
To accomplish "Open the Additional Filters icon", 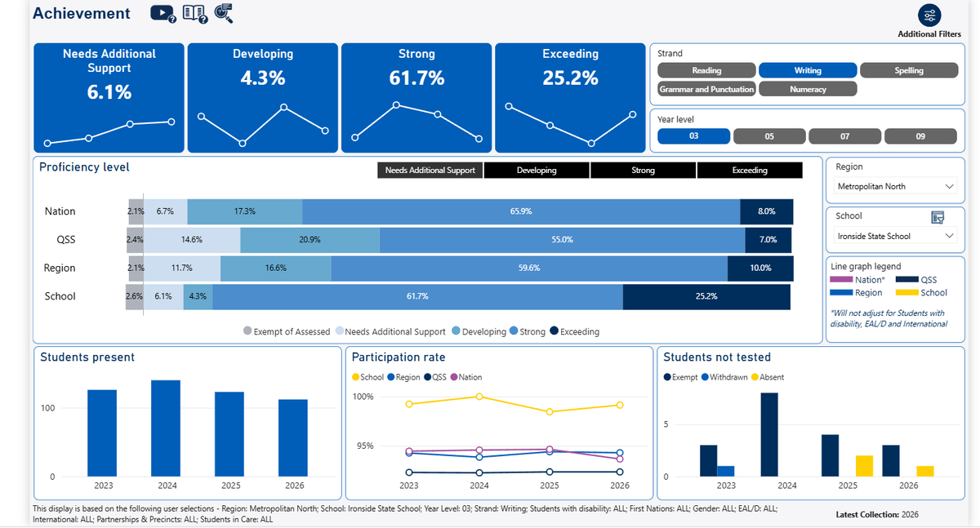I will click(929, 16).
